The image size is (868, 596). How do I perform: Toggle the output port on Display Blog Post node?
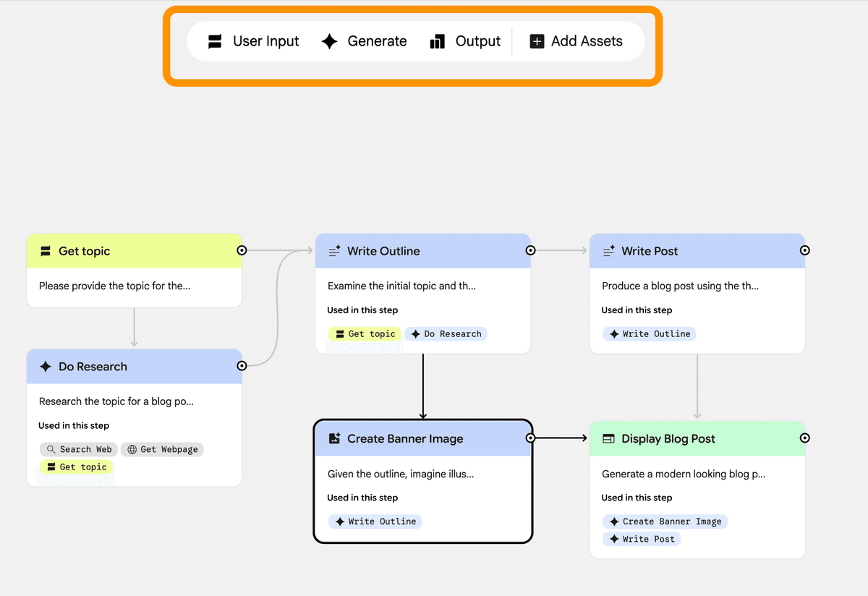[x=804, y=438]
